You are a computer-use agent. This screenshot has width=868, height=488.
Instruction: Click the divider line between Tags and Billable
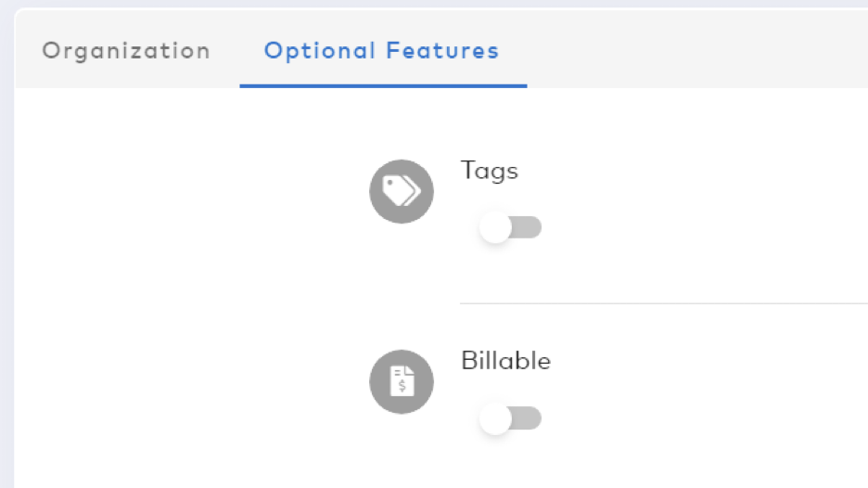pos(664,303)
